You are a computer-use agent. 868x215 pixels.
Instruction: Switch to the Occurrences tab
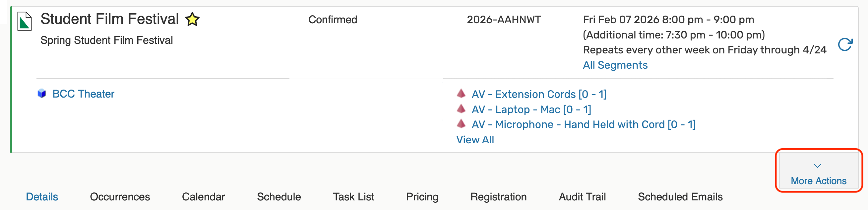click(x=120, y=196)
